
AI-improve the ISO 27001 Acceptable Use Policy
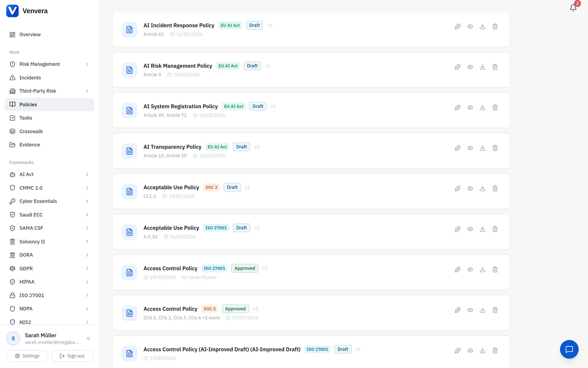pos(458,229)
